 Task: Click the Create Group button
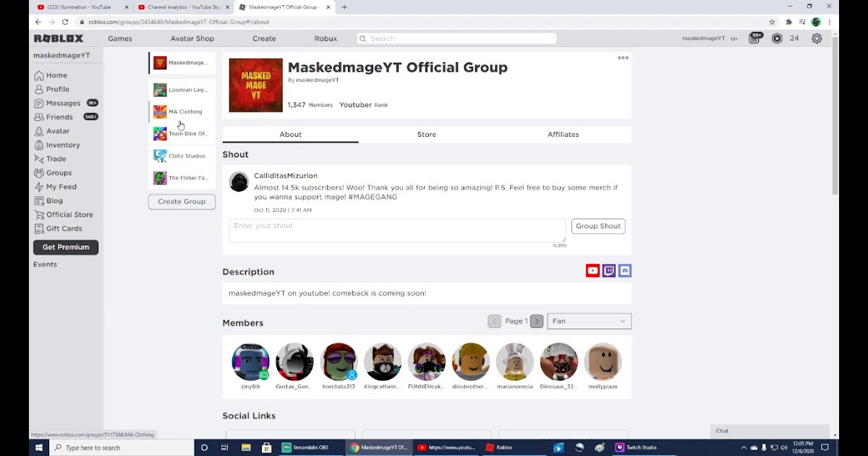tap(182, 201)
